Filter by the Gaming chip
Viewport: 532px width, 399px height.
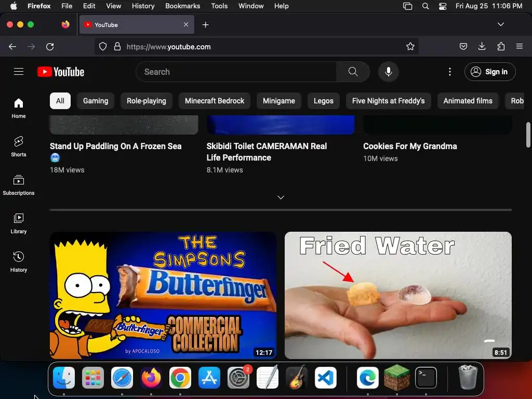(x=96, y=101)
